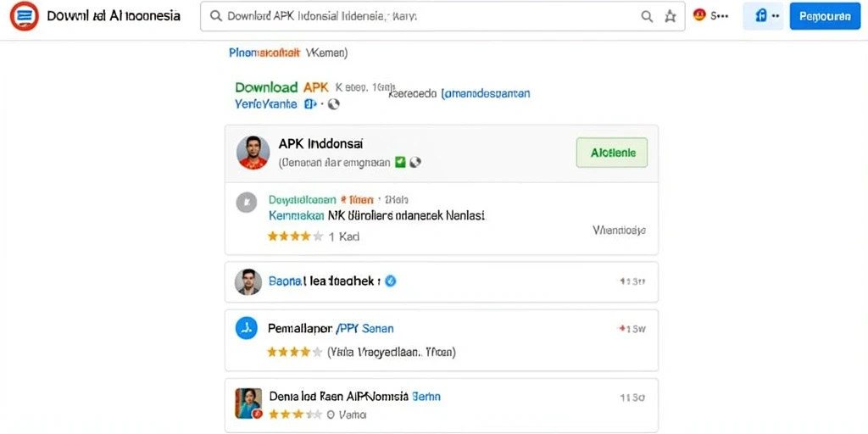Click the four-star rating under Kemmakan
The height and width of the screenshot is (434, 868).
[x=295, y=236]
